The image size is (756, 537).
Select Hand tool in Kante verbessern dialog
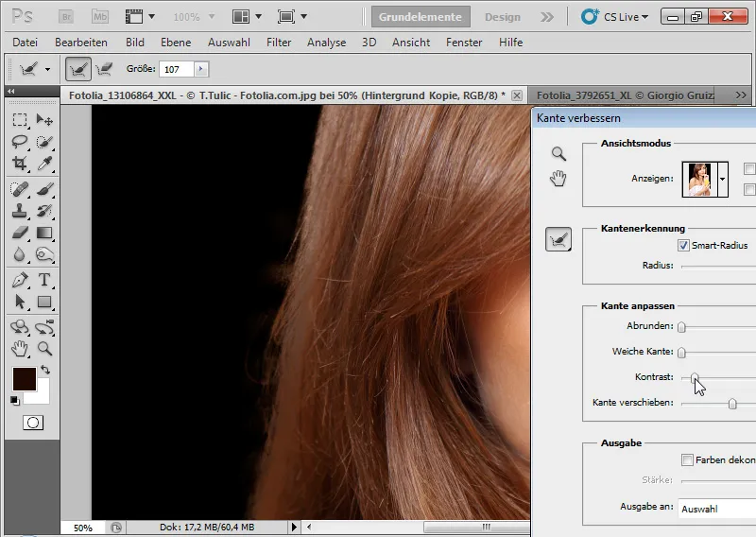click(558, 179)
